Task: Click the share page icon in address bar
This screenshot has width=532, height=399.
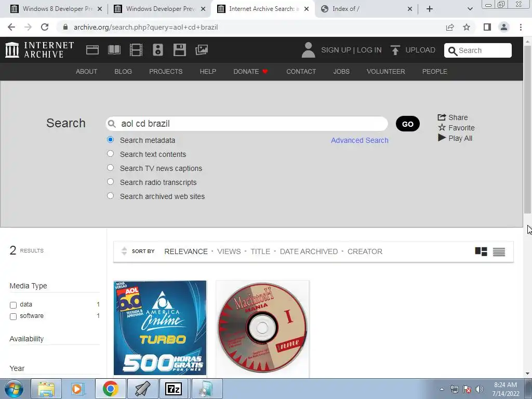Action: pyautogui.click(x=450, y=27)
